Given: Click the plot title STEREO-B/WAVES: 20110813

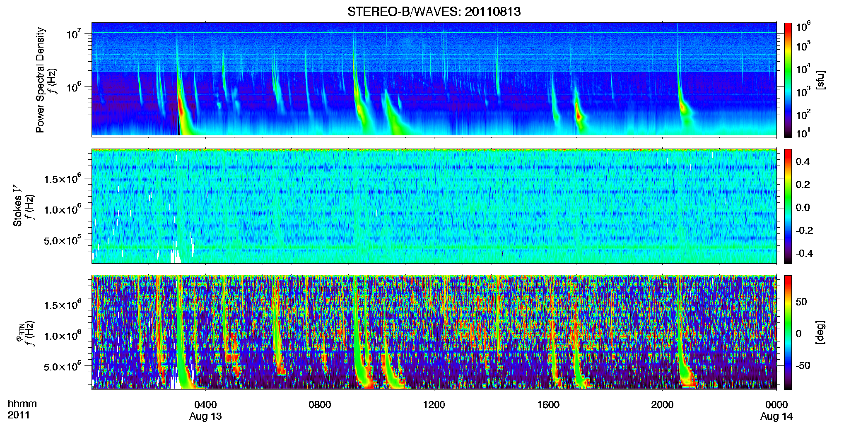Looking at the screenshot, I should [434, 12].
